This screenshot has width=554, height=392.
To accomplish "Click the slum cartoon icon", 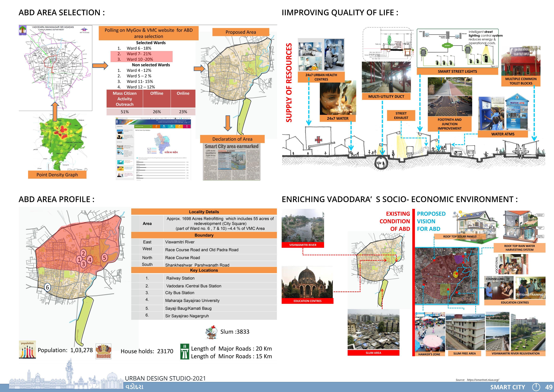I will 212,332.
